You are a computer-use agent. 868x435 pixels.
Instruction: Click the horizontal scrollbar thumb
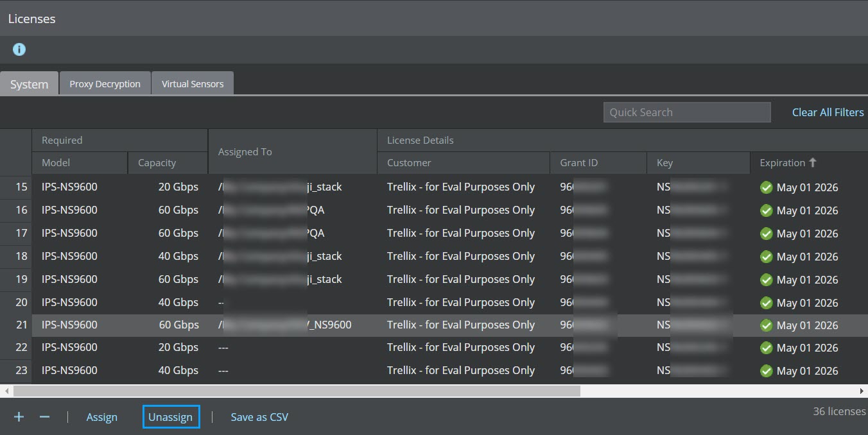coord(297,391)
